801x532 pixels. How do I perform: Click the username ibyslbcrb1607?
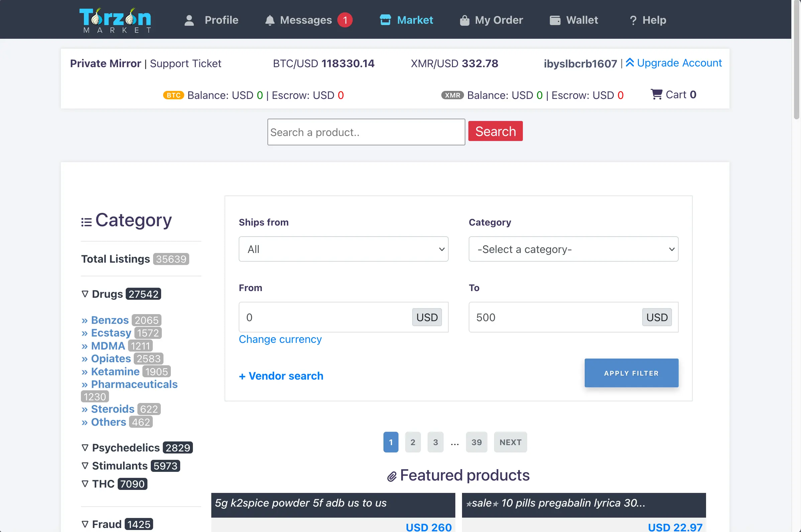tap(580, 63)
